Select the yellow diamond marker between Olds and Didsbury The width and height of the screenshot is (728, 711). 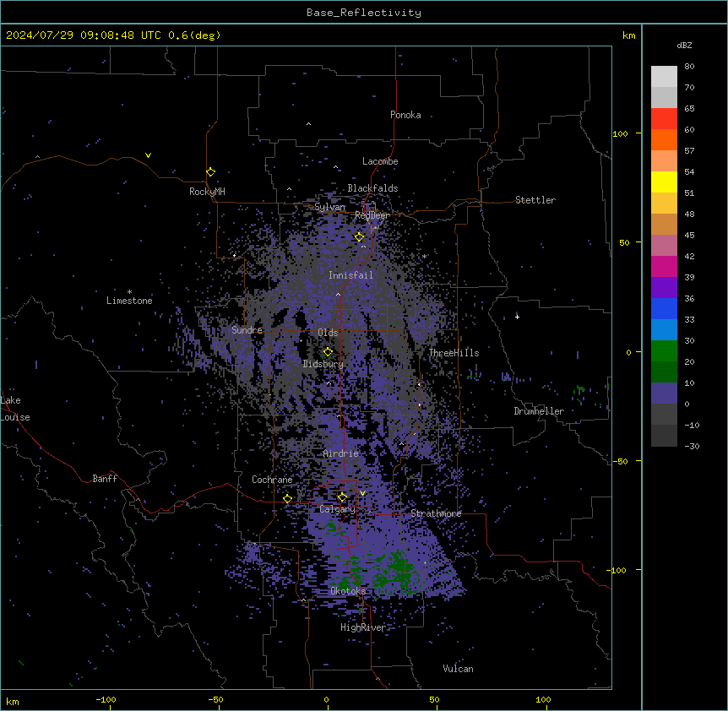(328, 352)
